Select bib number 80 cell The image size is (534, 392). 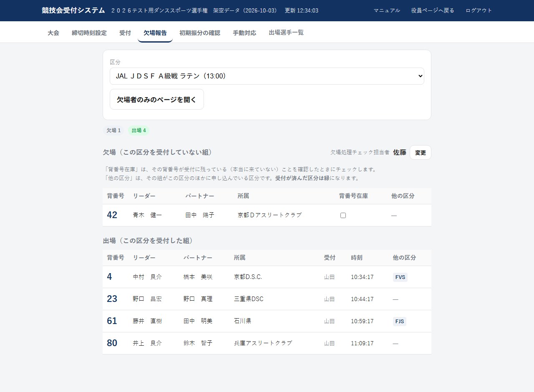[x=112, y=343]
